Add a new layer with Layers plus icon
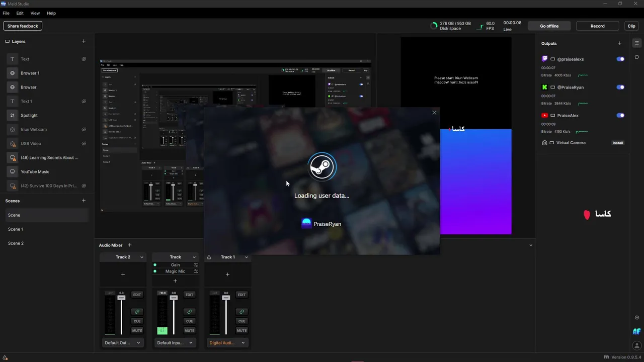 84,41
